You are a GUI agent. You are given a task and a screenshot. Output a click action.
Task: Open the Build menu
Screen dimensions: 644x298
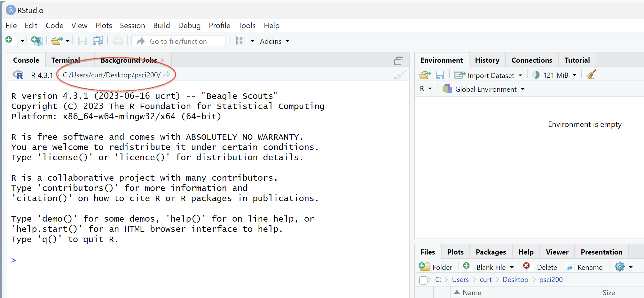tap(161, 26)
